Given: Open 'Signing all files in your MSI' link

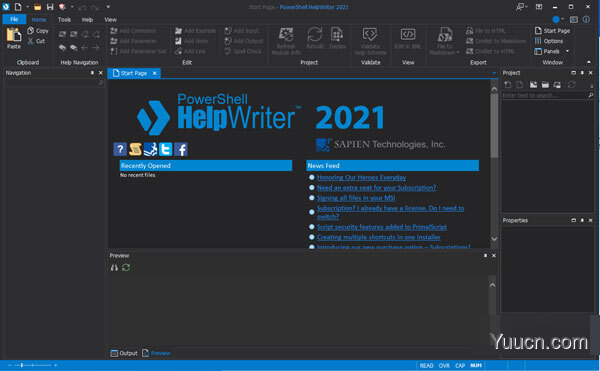Looking at the screenshot, I should [x=356, y=198].
